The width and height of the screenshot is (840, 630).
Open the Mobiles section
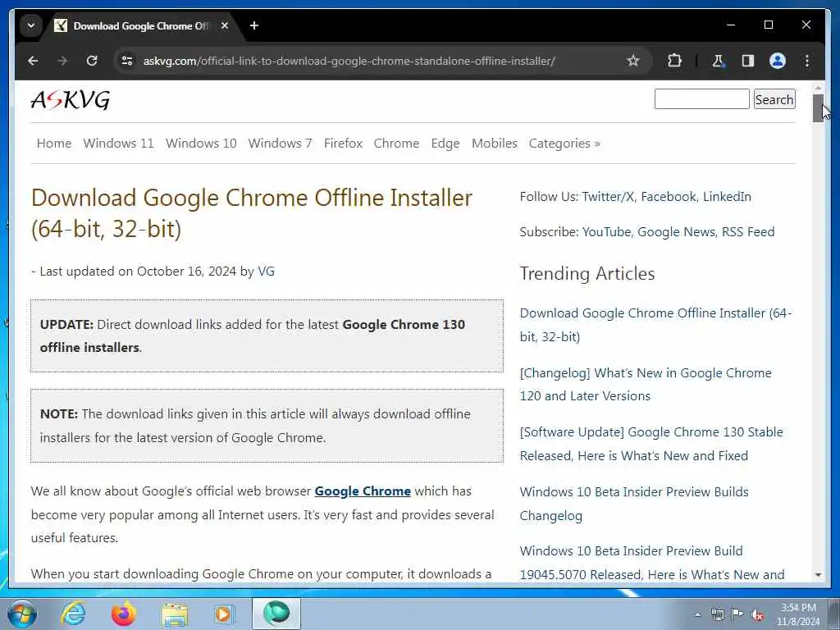pos(495,143)
